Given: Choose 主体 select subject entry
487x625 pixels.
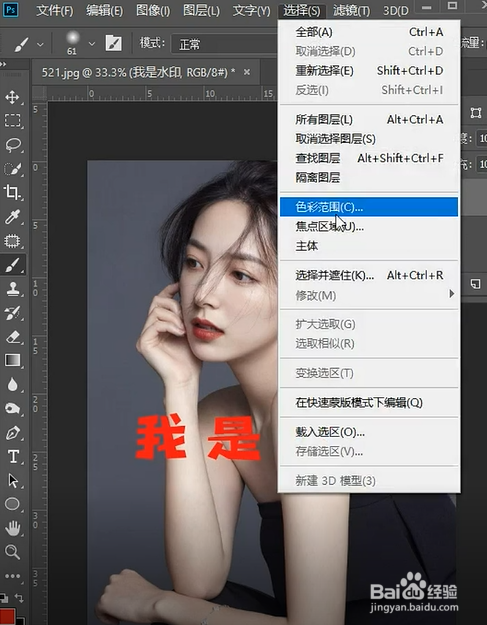Looking at the screenshot, I should click(369, 246).
